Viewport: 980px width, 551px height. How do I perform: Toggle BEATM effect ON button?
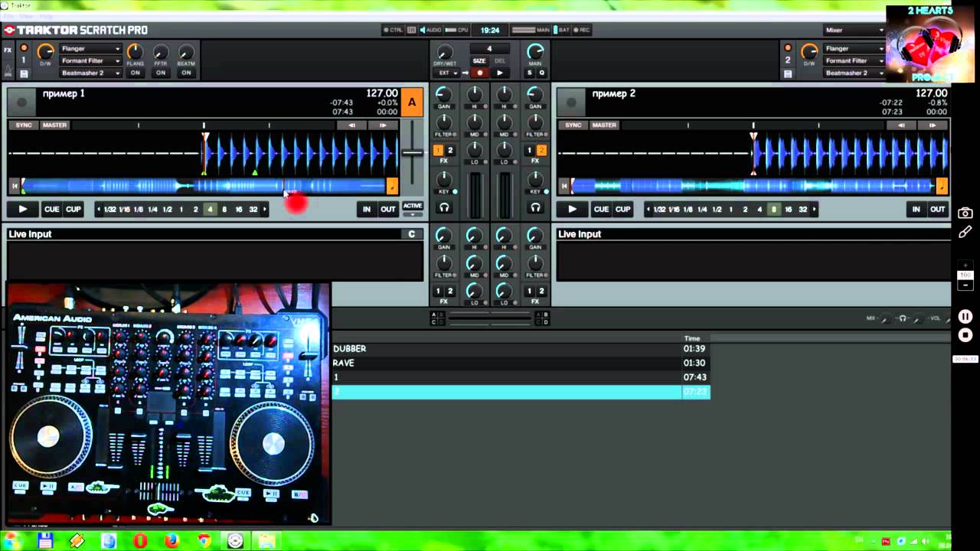[x=186, y=73]
